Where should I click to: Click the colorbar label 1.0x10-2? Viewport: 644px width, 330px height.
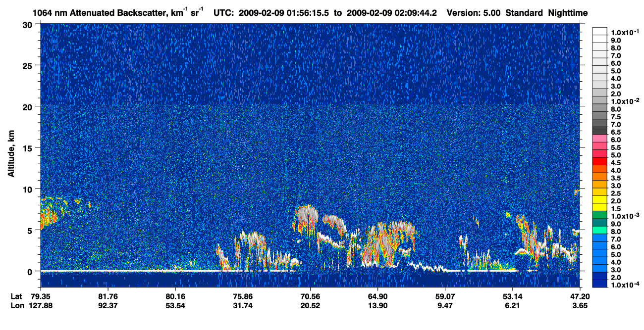[624, 100]
